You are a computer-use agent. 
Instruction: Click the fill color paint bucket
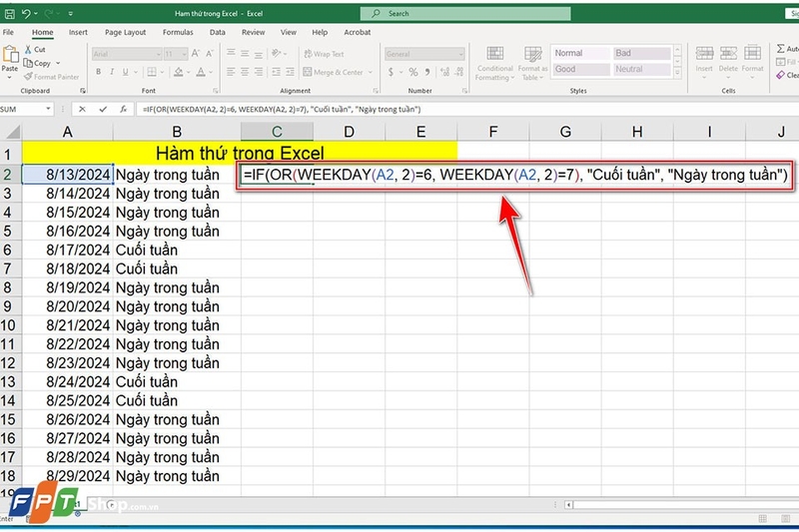point(179,72)
